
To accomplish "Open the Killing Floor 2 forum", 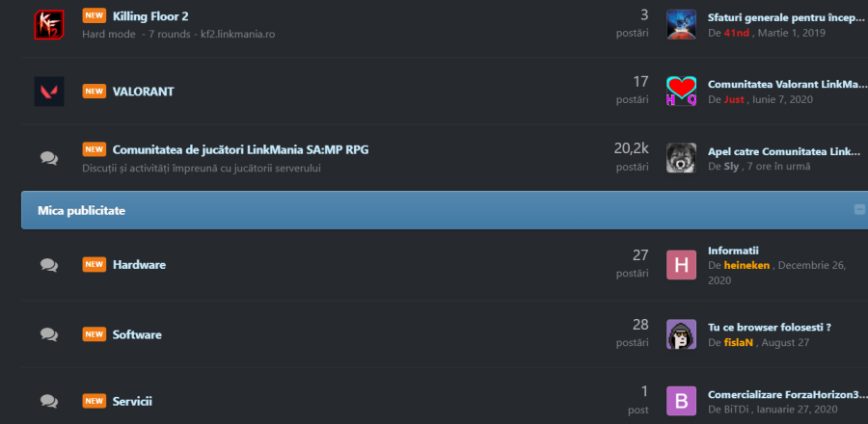I will [x=149, y=16].
